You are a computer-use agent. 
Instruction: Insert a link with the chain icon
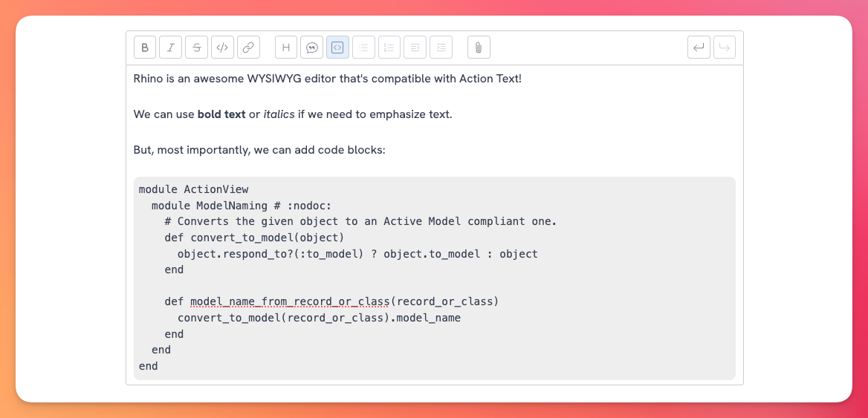[x=248, y=48]
